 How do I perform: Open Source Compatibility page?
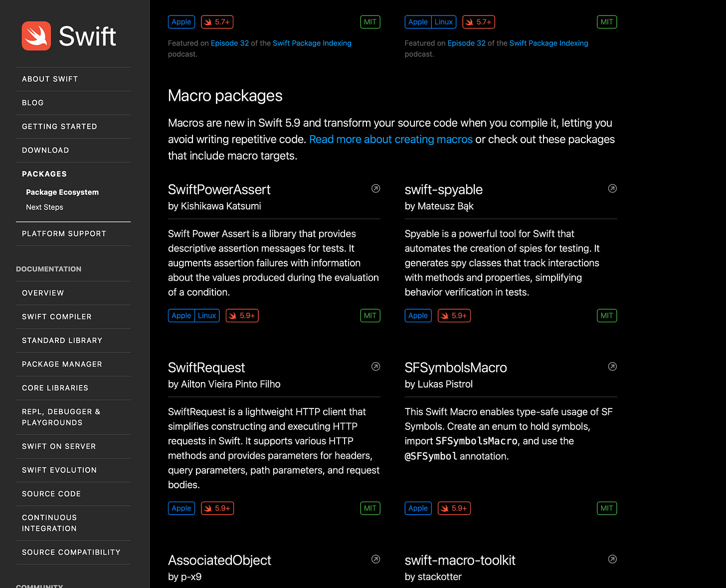[71, 552]
